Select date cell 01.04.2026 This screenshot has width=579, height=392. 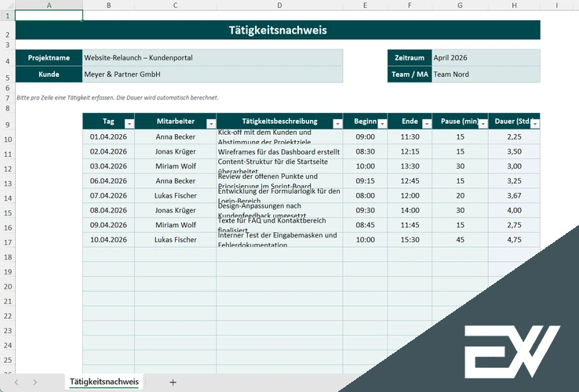[x=108, y=137]
